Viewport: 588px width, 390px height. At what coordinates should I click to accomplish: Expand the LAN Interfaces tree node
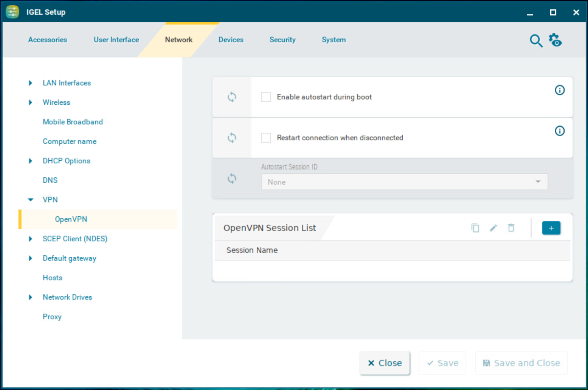coord(30,83)
